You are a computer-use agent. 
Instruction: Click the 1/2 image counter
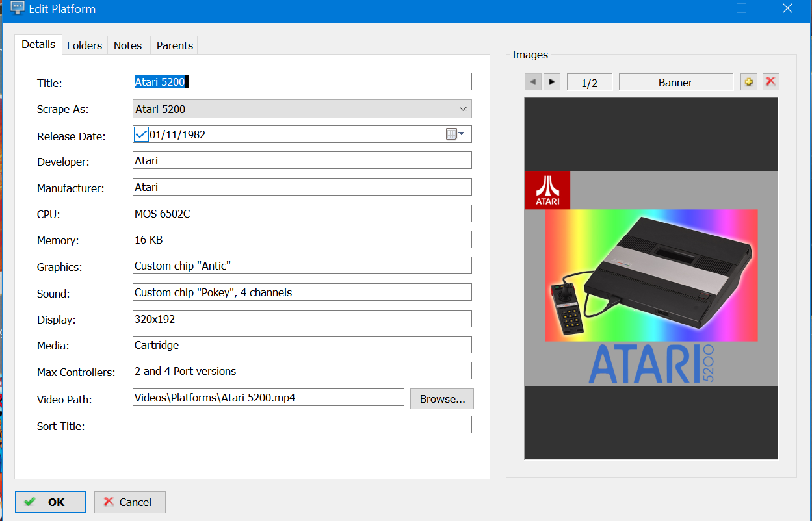pyautogui.click(x=589, y=83)
